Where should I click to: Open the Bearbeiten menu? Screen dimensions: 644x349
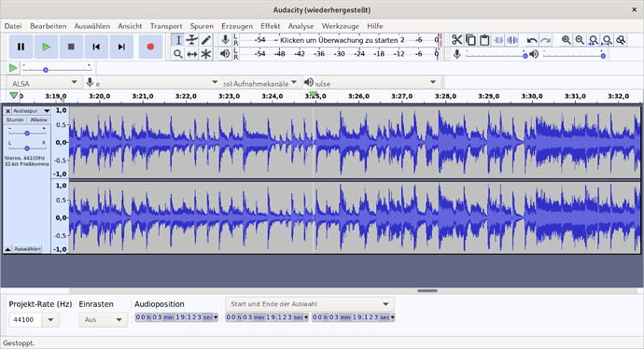(x=48, y=26)
